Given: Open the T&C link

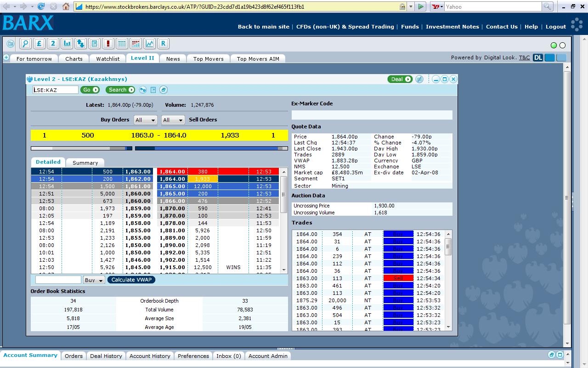Looking at the screenshot, I should (x=524, y=57).
